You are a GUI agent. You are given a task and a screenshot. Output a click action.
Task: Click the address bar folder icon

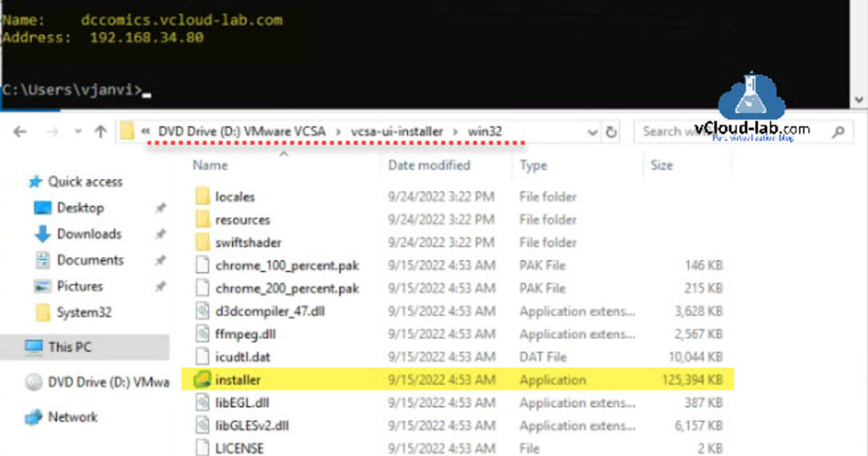click(127, 131)
